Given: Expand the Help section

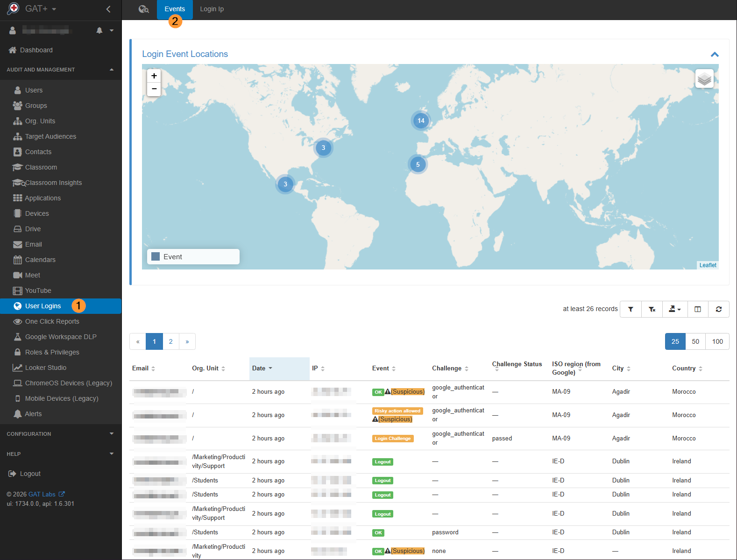Looking at the screenshot, I should coord(61,454).
